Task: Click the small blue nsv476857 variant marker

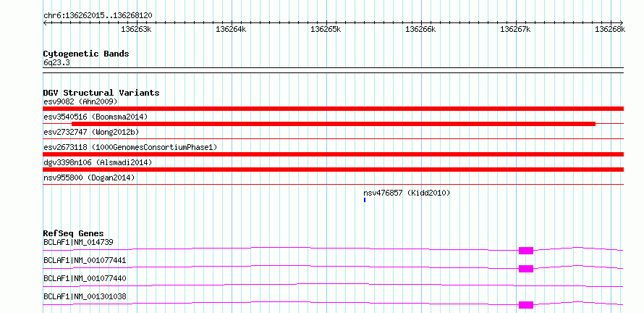Action: pyautogui.click(x=364, y=200)
